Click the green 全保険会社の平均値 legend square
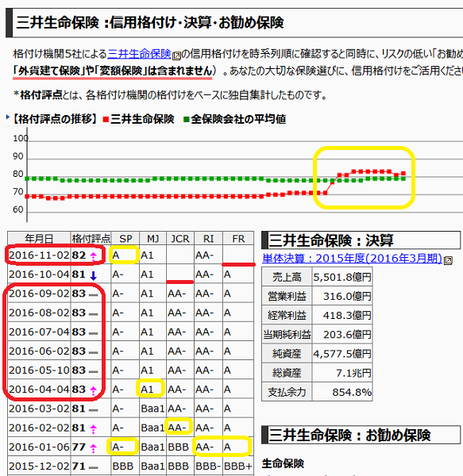The height and width of the screenshot is (476, 463). coord(187,119)
